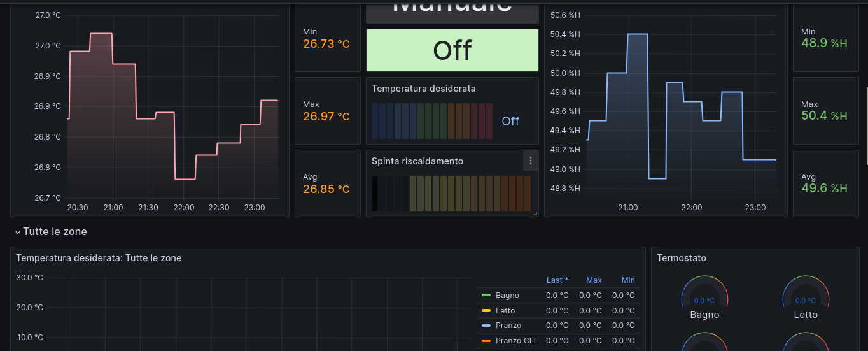Click the Temperatura desiderata bar gauge
The height and width of the screenshot is (351, 868).
(432, 121)
